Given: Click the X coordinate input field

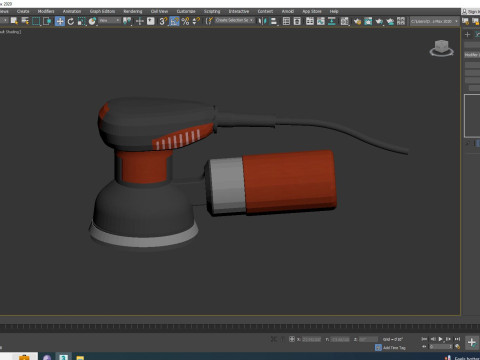Looking at the screenshot, I should click(311, 339).
